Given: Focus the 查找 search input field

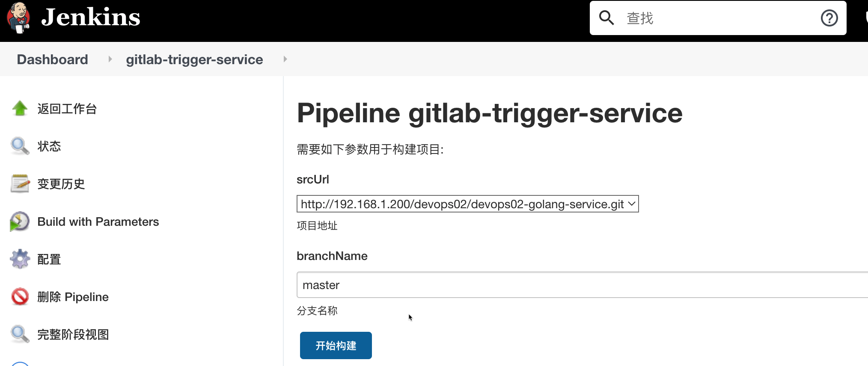Looking at the screenshot, I should coord(718,18).
